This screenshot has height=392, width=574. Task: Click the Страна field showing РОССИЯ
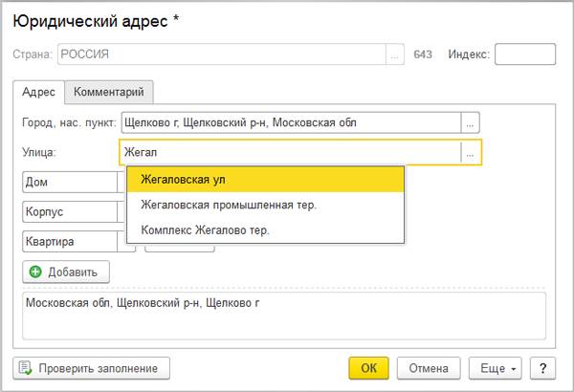point(222,54)
